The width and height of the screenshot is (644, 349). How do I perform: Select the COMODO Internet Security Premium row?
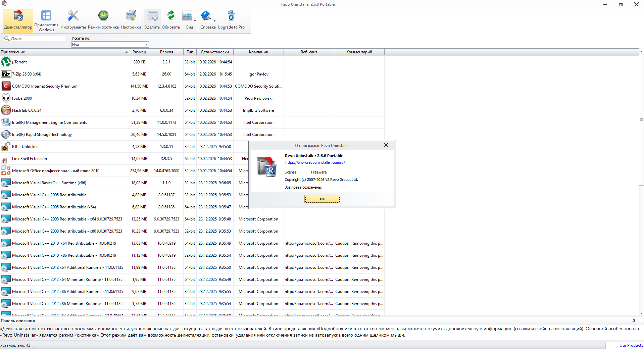click(45, 86)
